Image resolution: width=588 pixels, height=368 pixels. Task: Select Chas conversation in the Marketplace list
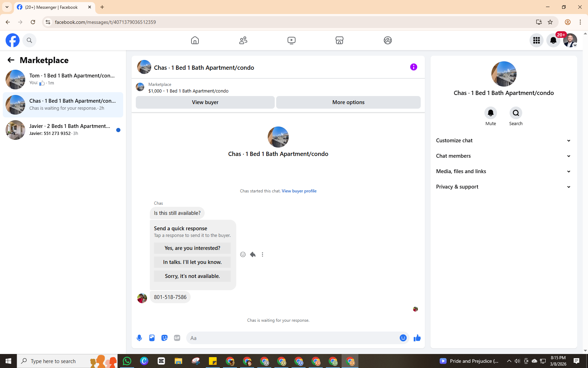(x=63, y=105)
